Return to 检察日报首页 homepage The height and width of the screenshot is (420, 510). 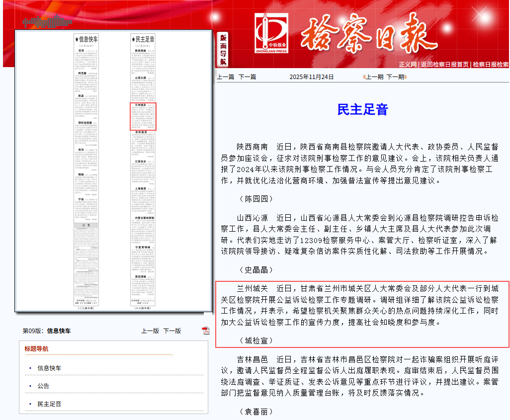click(444, 65)
